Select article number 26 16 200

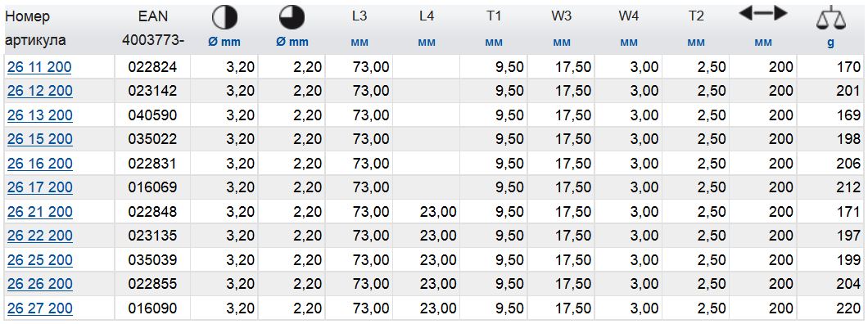(40, 164)
